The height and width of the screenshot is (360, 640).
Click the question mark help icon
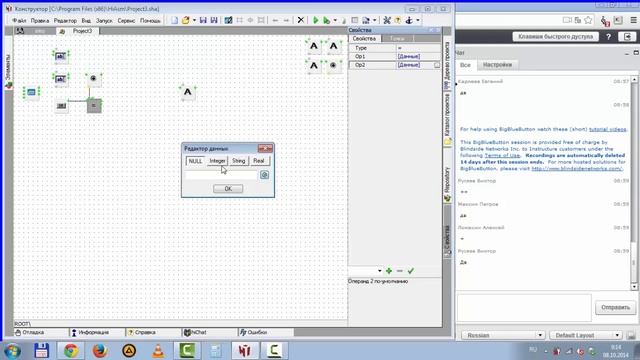[x=608, y=36]
